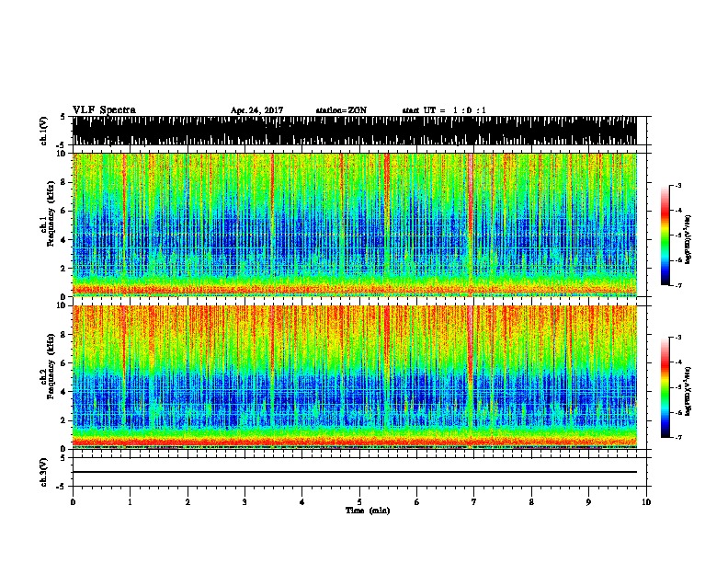Click the "-3" label on lower colorbar
Screen dimensions: 728x563
point(678,338)
